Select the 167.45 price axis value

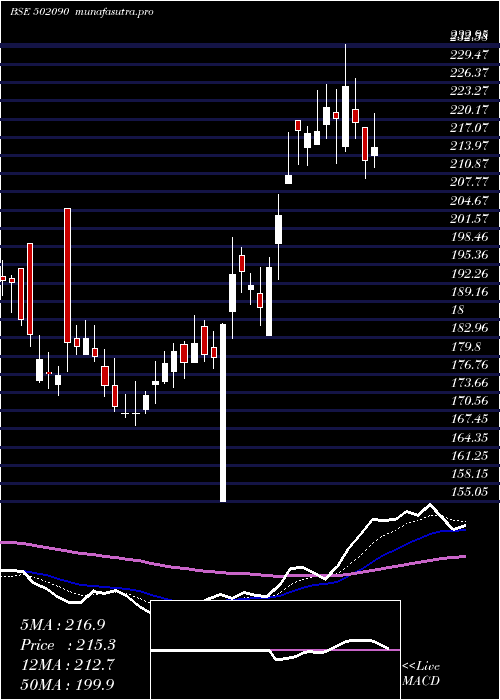470,420
